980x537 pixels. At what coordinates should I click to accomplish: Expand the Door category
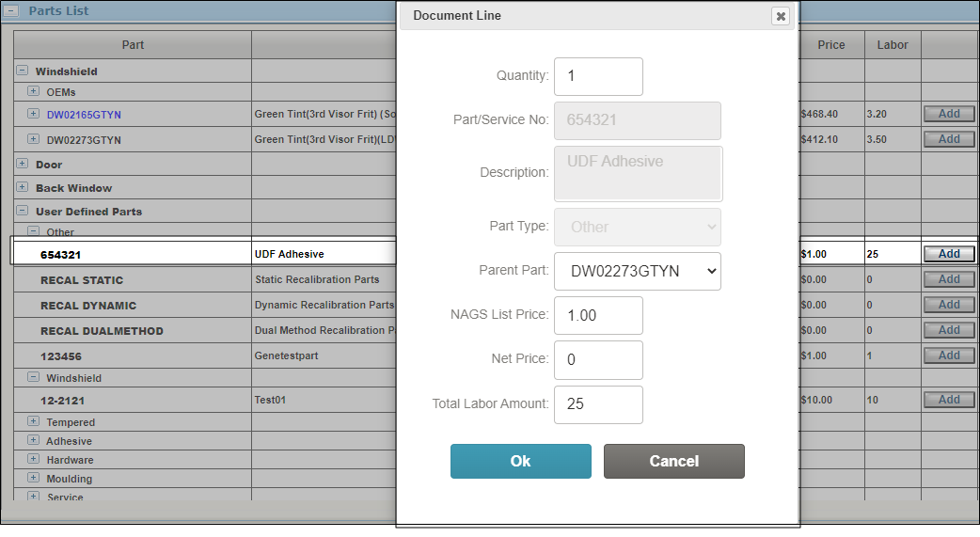click(22, 164)
